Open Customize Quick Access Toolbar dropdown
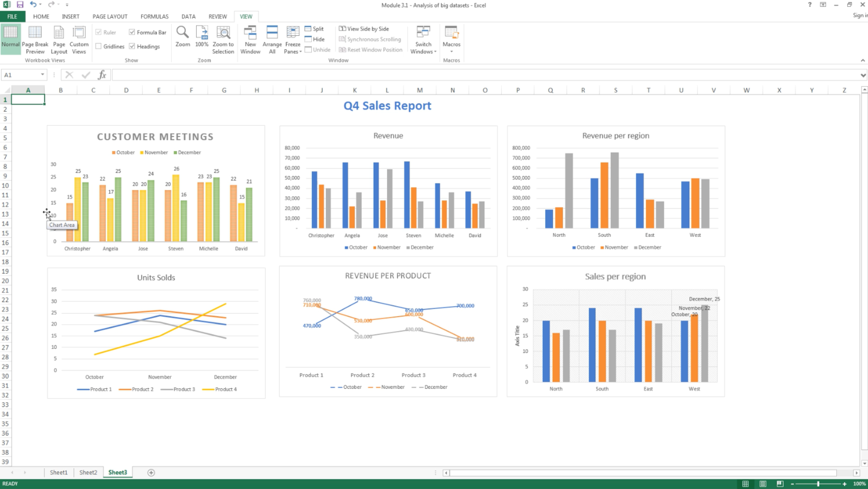 click(x=67, y=5)
